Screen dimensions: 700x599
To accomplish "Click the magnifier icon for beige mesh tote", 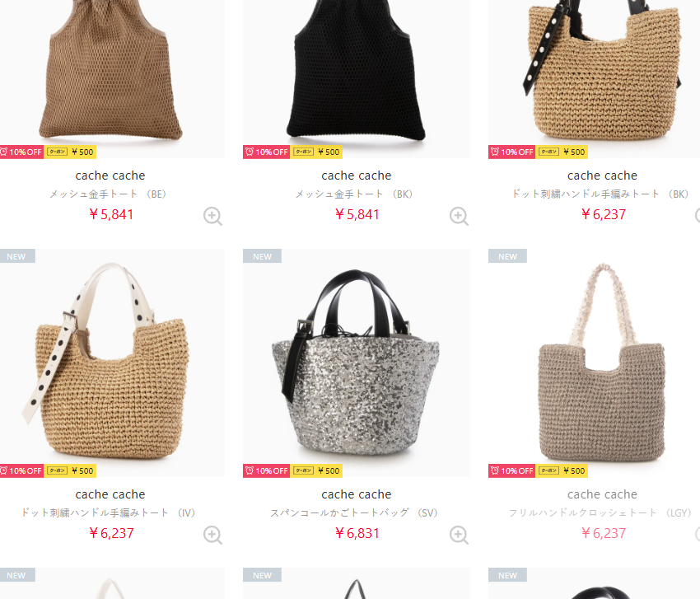I will pos(212,216).
